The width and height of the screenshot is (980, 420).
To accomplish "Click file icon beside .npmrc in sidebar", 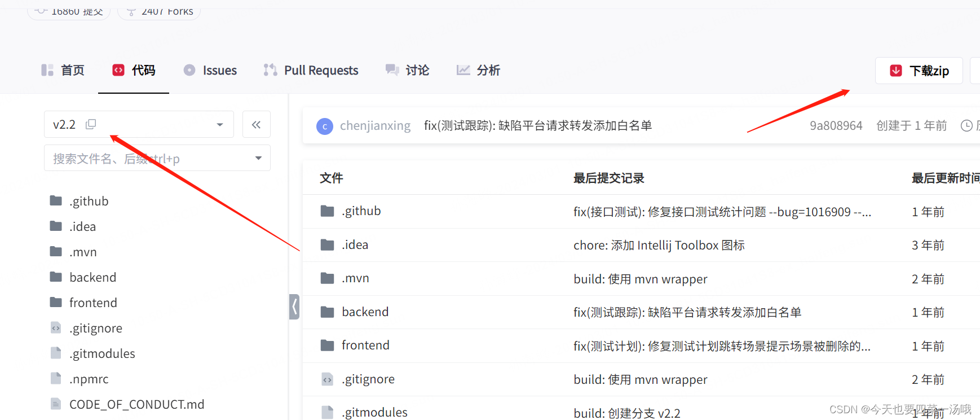I will (x=56, y=378).
